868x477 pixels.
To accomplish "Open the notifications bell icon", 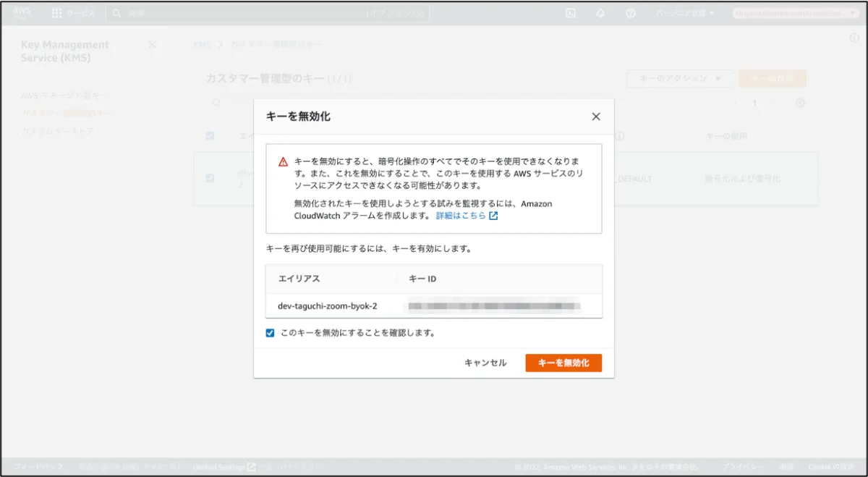I will point(600,13).
